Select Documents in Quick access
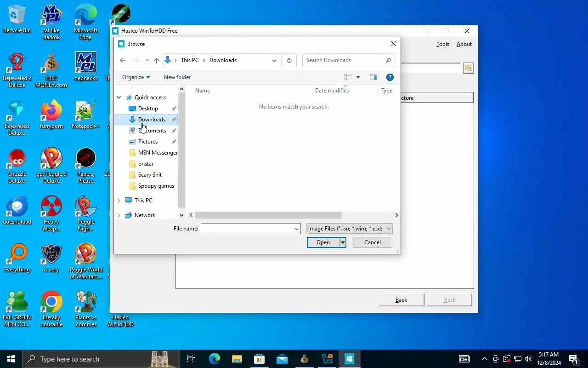588x368 pixels. click(x=152, y=131)
